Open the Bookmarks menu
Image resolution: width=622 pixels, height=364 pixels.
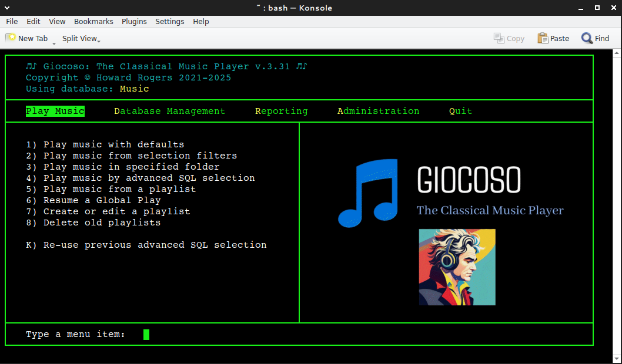[93, 21]
